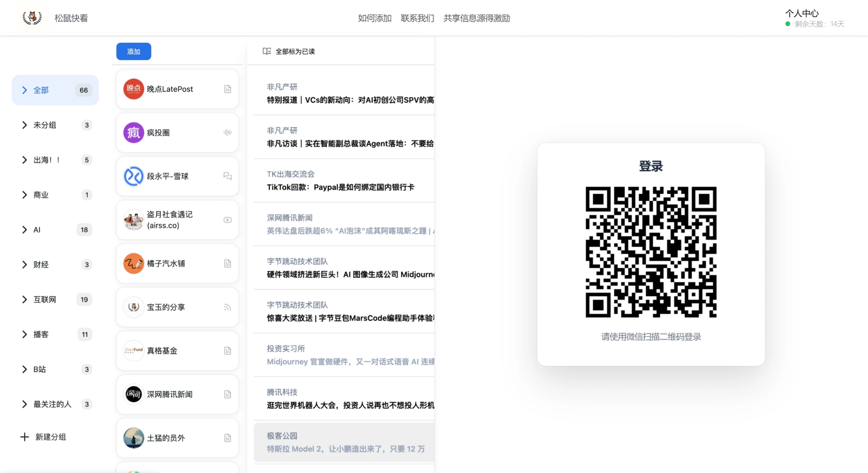Screen dimensions: 868x473
Task: Open the 如何添加 nav item
Action: [375, 18]
